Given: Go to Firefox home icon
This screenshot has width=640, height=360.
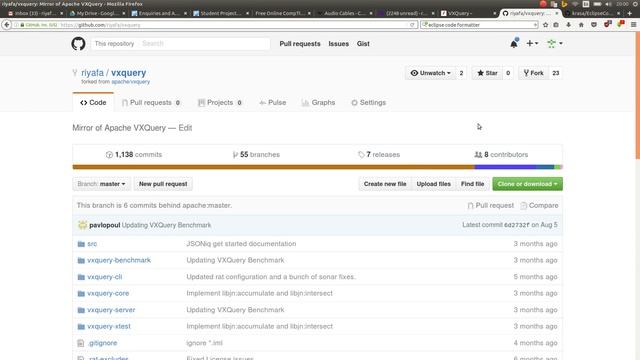Looking at the screenshot, I should click(x=581, y=25).
